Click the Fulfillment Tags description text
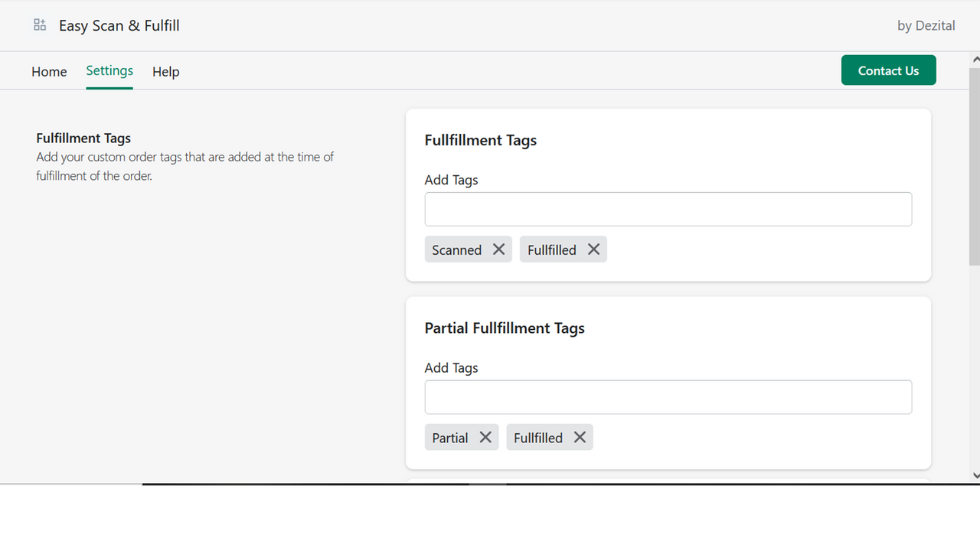 pos(185,166)
